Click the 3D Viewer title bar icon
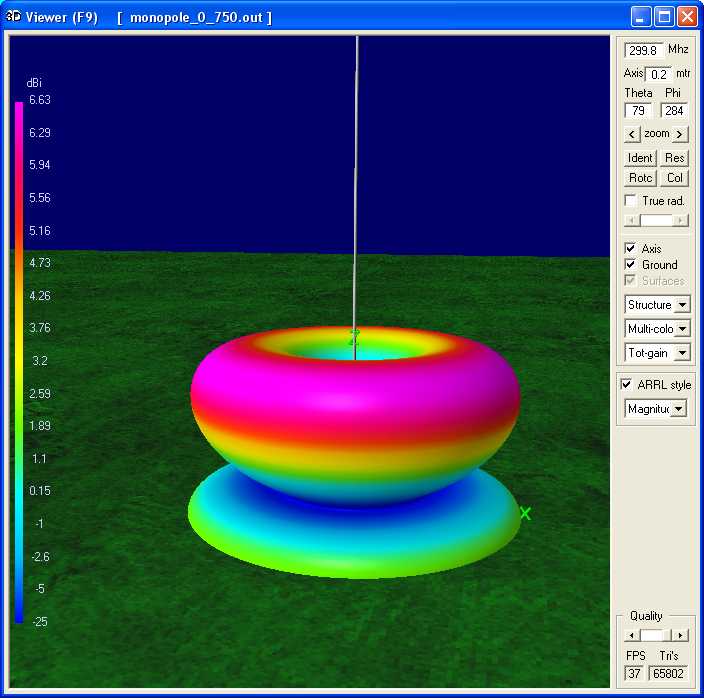 coord(14,17)
